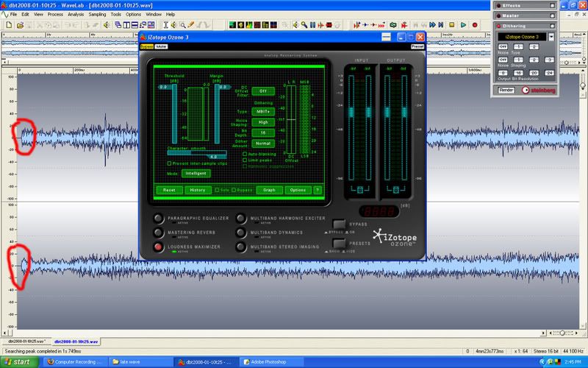Switch to the dbt2008-01-10t25.wav document tab

click(76, 342)
